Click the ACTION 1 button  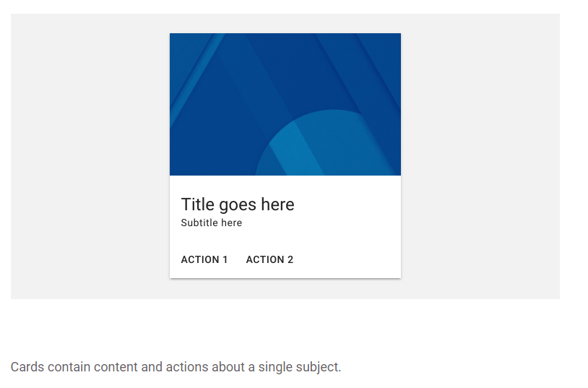[x=204, y=259]
